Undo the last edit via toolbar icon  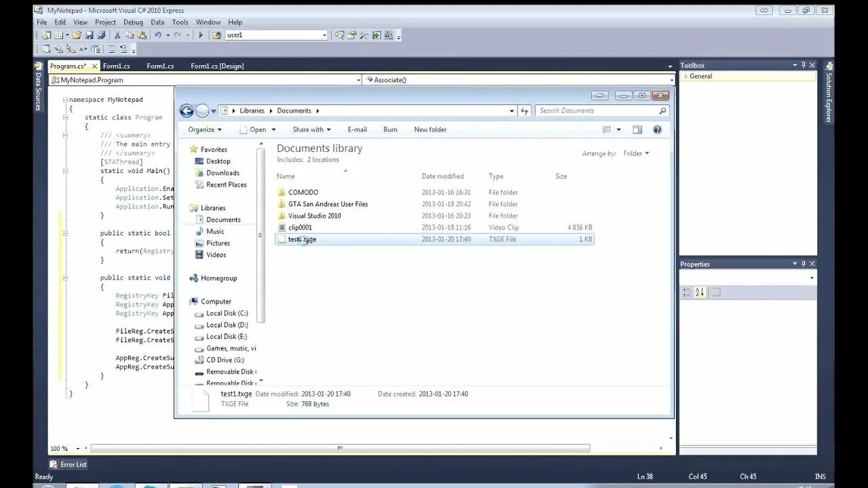(x=158, y=35)
